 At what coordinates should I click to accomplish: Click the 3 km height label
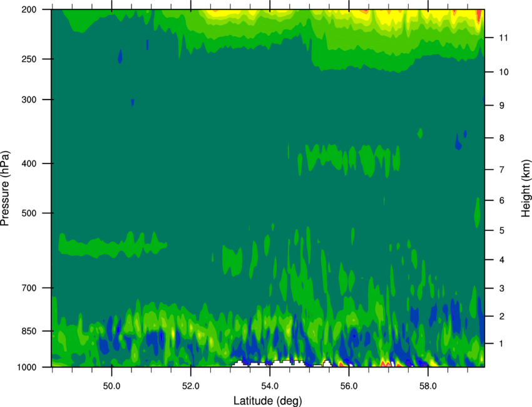click(501, 289)
